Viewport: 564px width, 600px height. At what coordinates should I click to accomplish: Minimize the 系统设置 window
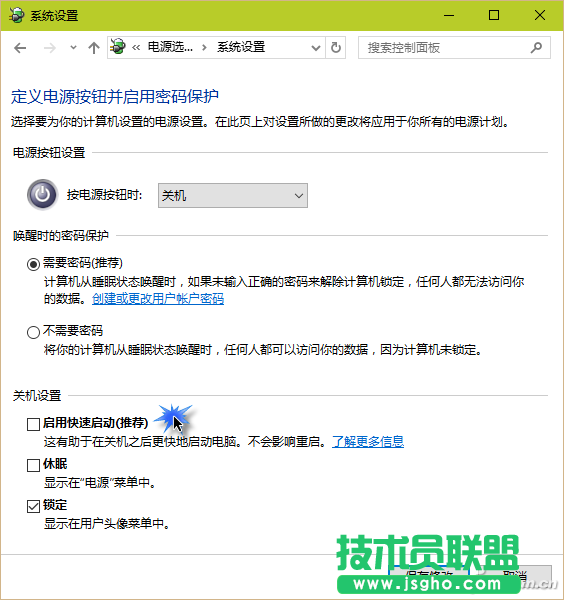coord(449,15)
